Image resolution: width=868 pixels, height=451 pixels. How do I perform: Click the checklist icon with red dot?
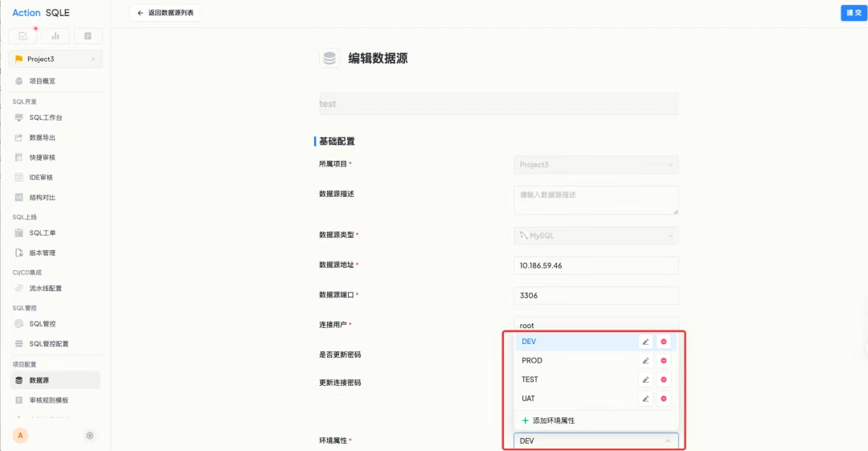(23, 36)
